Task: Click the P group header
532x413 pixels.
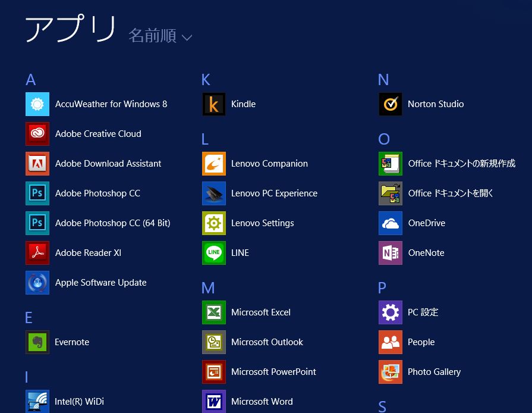Action: [x=382, y=288]
